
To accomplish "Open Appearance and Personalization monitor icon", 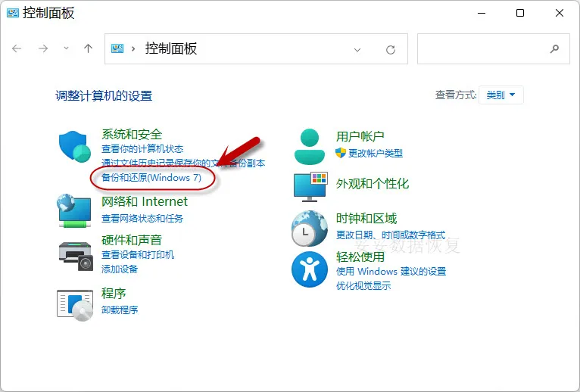I will point(309,185).
